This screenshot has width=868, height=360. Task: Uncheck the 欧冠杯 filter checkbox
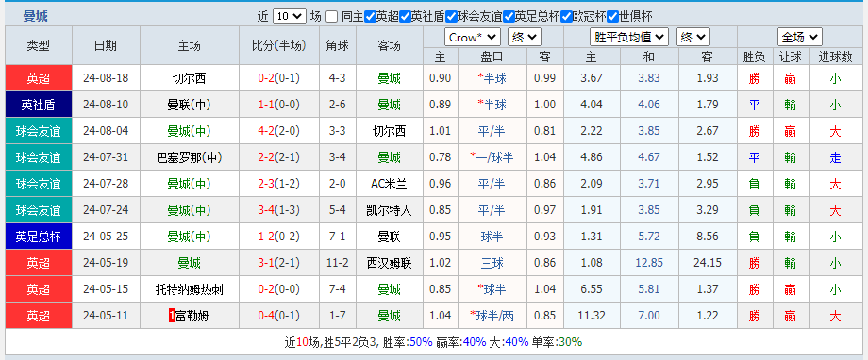[566, 17]
